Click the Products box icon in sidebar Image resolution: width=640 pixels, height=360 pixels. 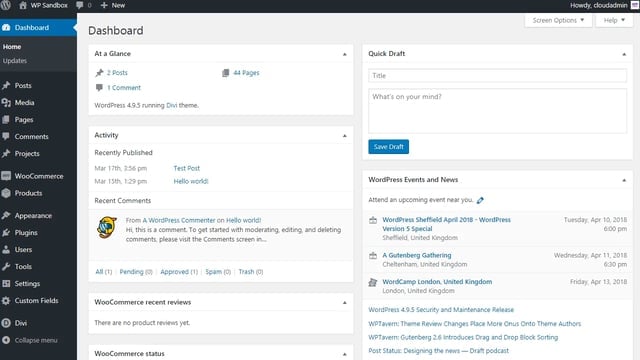[x=6, y=193]
